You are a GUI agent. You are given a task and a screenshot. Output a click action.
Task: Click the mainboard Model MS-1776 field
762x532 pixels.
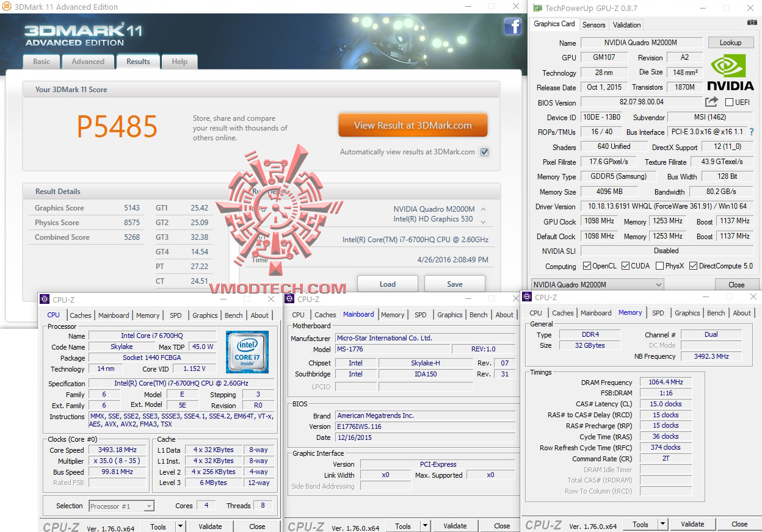tap(393, 349)
